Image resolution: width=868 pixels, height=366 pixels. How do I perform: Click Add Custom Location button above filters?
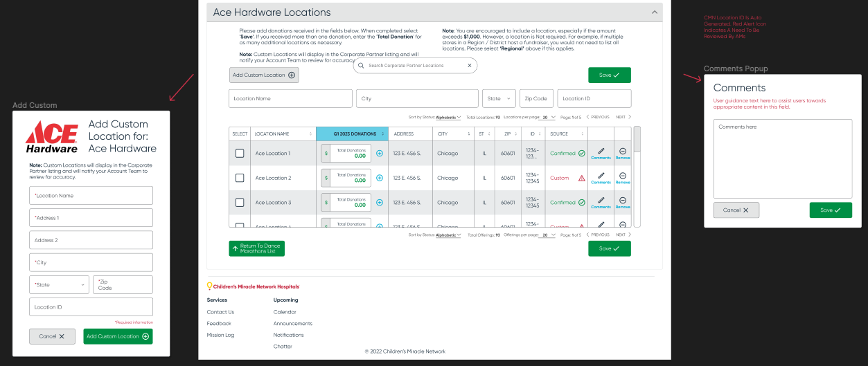(x=264, y=75)
